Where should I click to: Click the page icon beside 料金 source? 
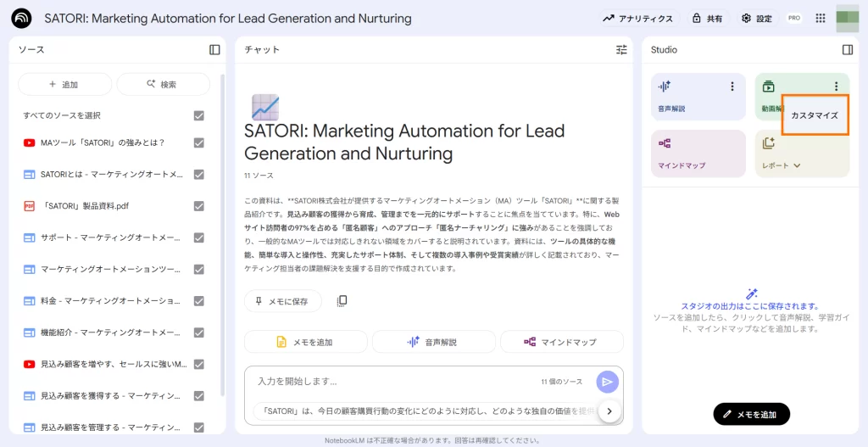(30, 301)
